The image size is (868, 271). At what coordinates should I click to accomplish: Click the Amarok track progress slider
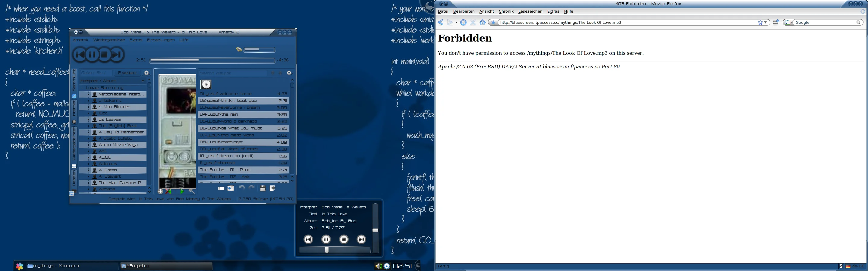click(212, 60)
